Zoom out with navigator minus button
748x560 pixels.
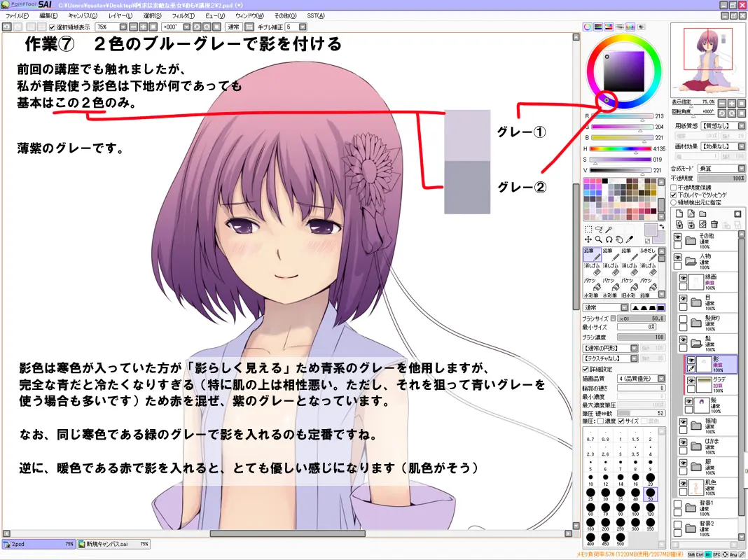click(722, 103)
